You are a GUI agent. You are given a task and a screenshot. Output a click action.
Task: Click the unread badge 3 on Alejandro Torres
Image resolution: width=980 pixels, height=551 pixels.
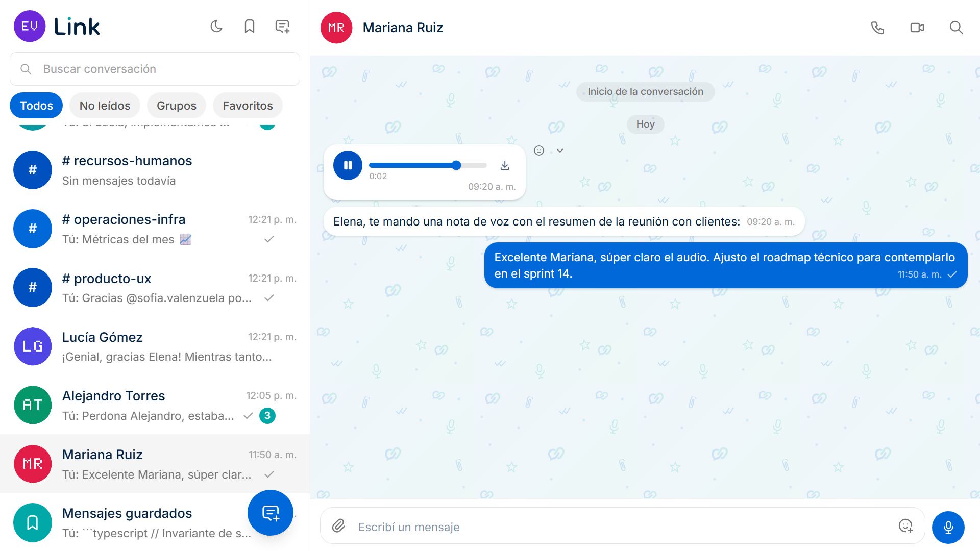(x=267, y=416)
